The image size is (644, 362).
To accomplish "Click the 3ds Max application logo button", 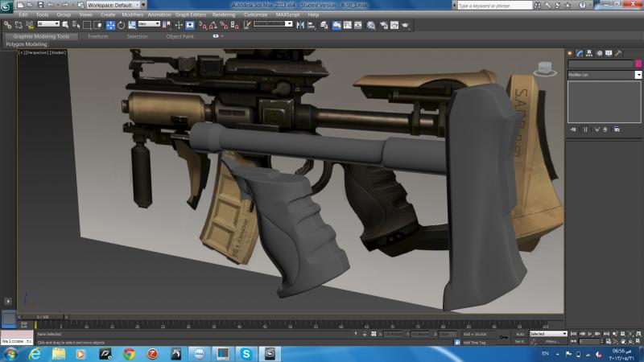I will [6, 6].
